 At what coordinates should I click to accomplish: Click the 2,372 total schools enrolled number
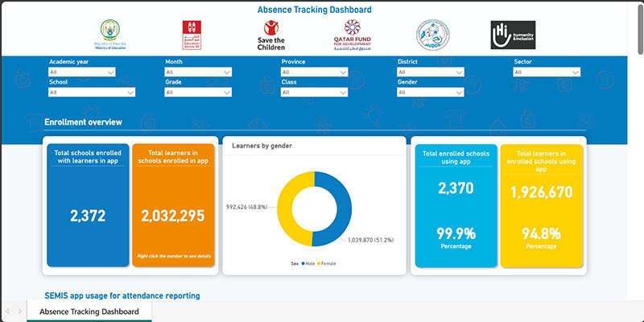pos(88,216)
